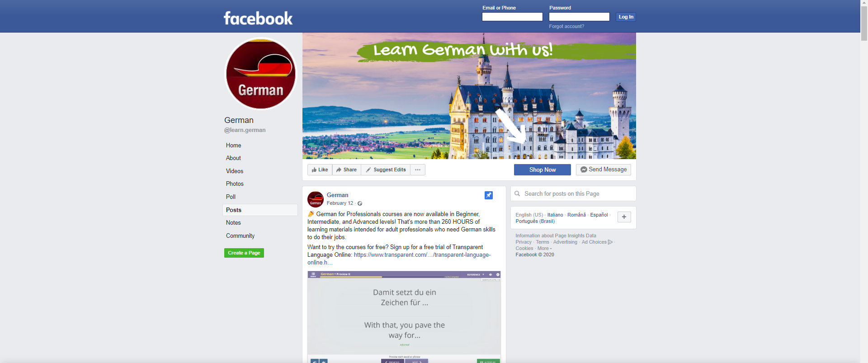Click the lesson preview image in post
The height and width of the screenshot is (363, 868).
click(x=404, y=316)
